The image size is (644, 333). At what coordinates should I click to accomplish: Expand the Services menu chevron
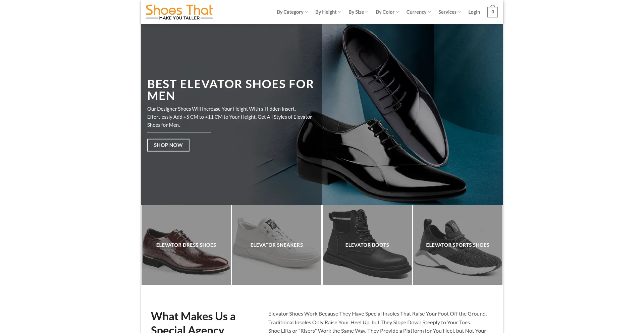459,12
